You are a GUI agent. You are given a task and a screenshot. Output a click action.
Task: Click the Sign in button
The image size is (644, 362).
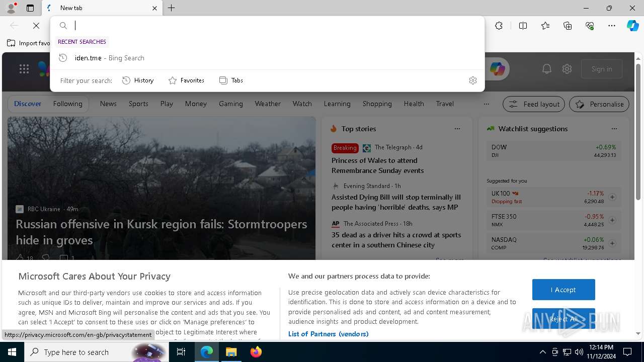point(602,69)
